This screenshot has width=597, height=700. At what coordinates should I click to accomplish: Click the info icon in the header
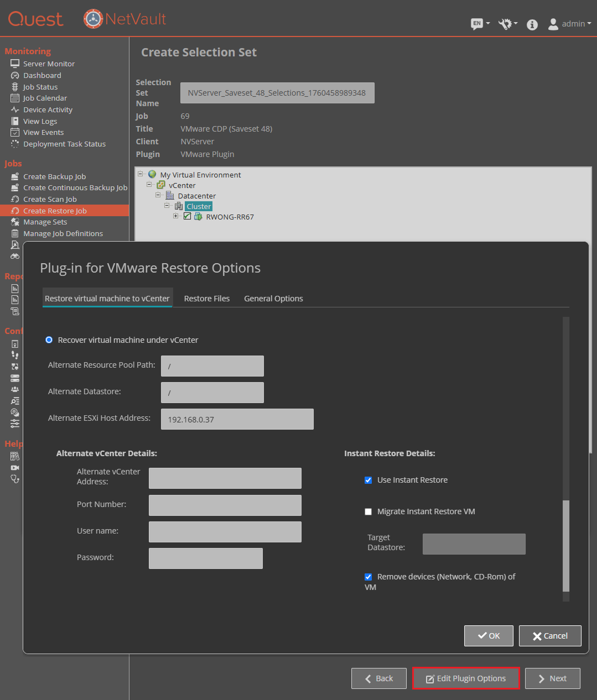(532, 24)
